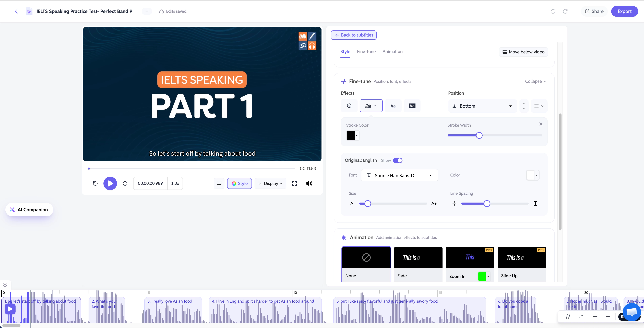Open the black Stroke Color swatch

352,135
